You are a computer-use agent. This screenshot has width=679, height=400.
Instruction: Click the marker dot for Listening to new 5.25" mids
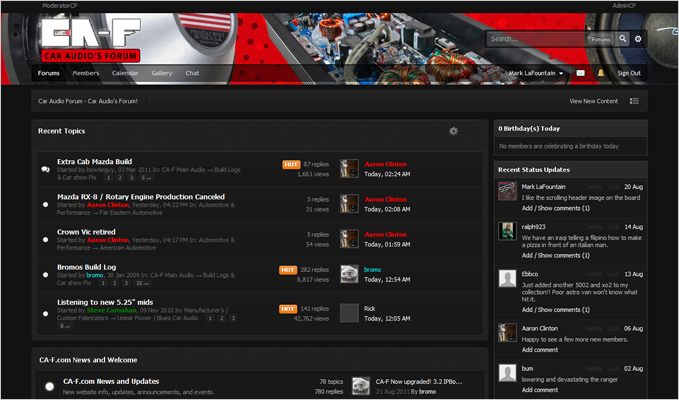pyautogui.click(x=45, y=313)
